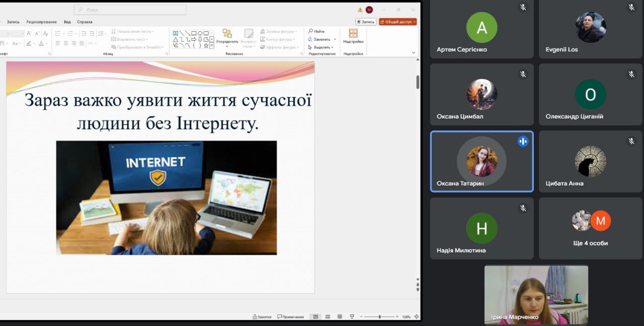Viewport: 644px width, 326px height.
Task: Open the Справка ribbon tab
Action: click(x=85, y=22)
